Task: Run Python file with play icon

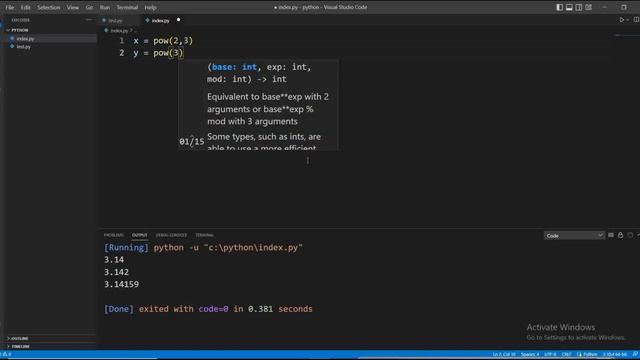Action: (x=622, y=20)
